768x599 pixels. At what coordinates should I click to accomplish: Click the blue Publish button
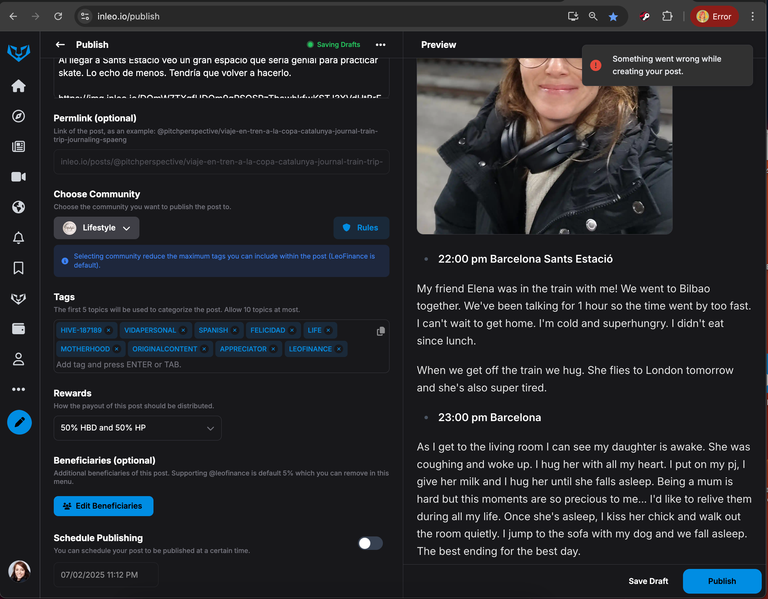coord(722,581)
